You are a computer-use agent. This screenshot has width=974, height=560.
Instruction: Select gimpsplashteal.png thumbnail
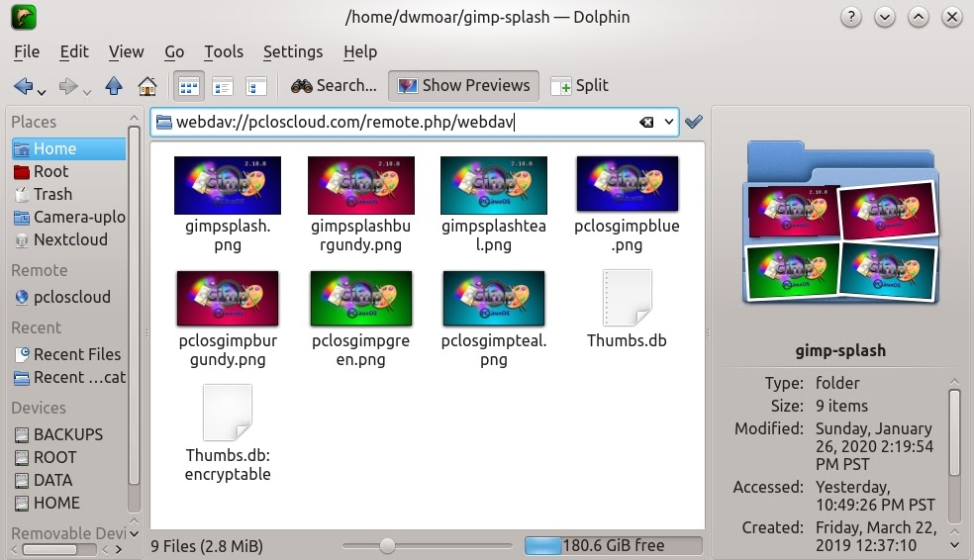click(x=494, y=185)
